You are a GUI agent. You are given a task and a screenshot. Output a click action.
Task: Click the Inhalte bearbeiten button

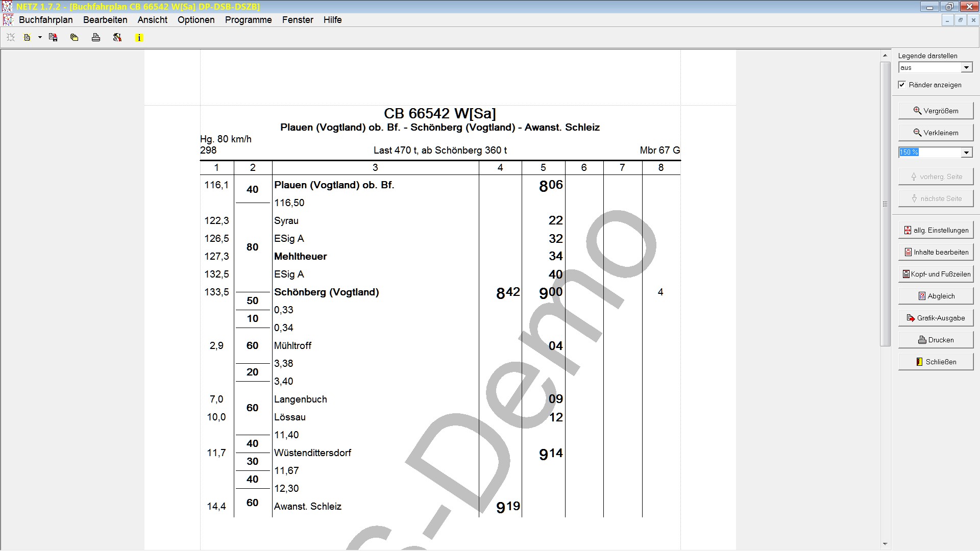936,252
